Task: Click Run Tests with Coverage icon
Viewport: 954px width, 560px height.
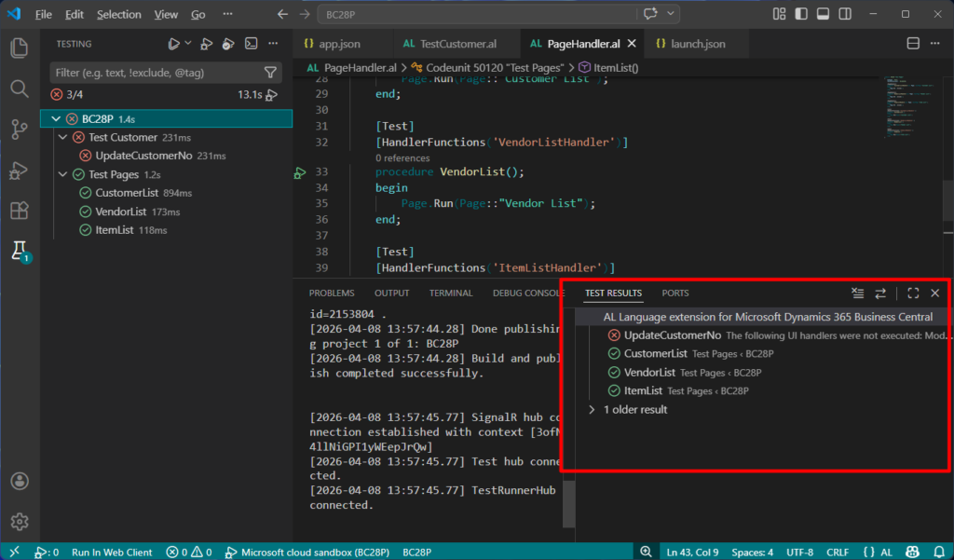Action: tap(228, 44)
